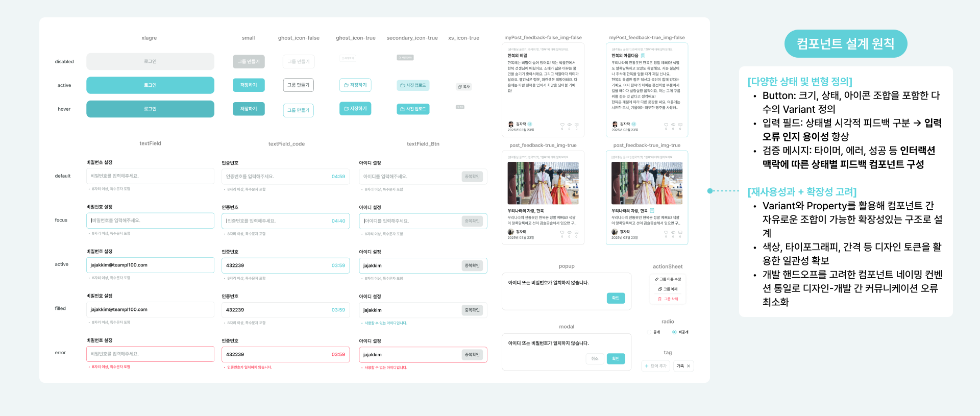Click the disabled gray filled 그룹 만들기 button
Image resolution: width=980 pixels, height=416 pixels.
[249, 62]
